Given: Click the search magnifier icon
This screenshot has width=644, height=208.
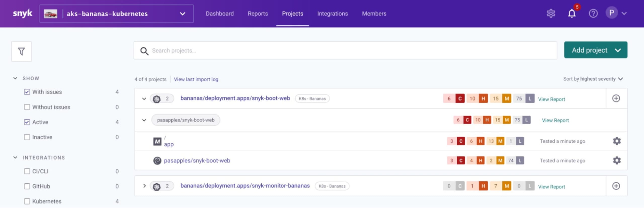Looking at the screenshot, I should pos(144,51).
